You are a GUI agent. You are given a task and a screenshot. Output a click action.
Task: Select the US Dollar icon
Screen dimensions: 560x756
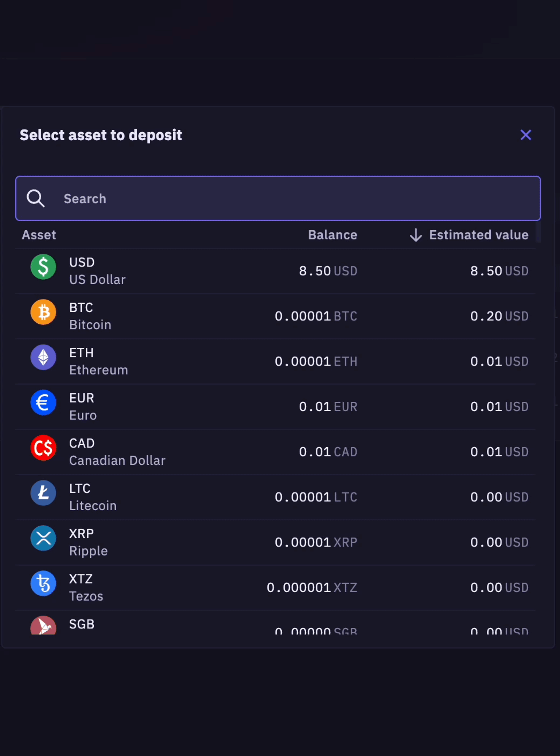[43, 267]
